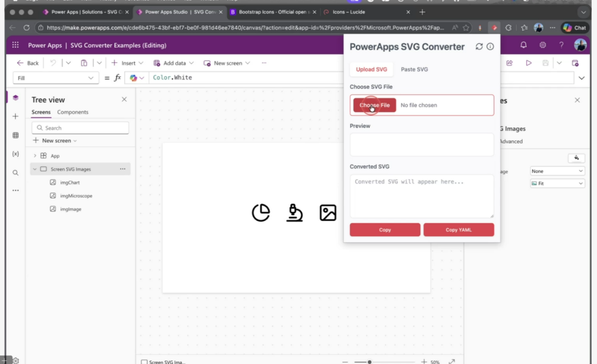Select imgChart in the tree

pyautogui.click(x=70, y=182)
